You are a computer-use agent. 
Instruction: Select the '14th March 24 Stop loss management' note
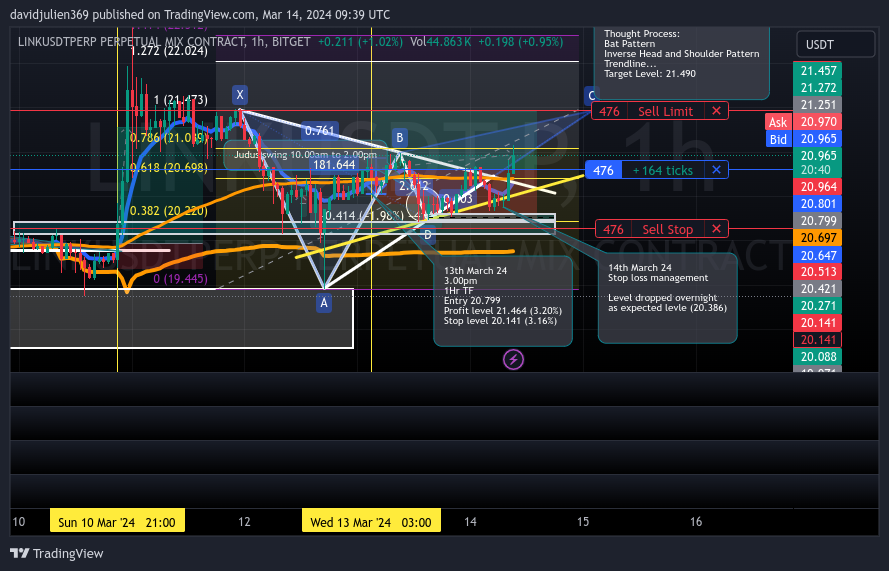click(667, 298)
